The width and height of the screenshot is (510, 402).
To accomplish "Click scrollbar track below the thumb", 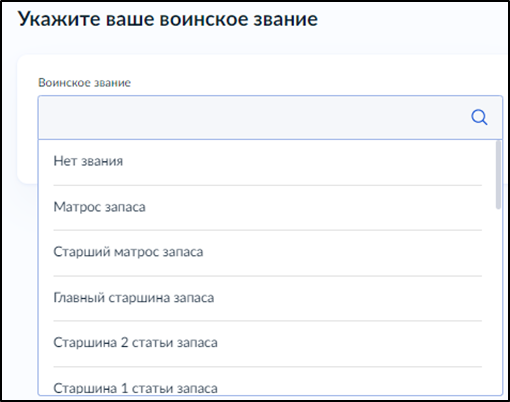I will pyautogui.click(x=498, y=302).
